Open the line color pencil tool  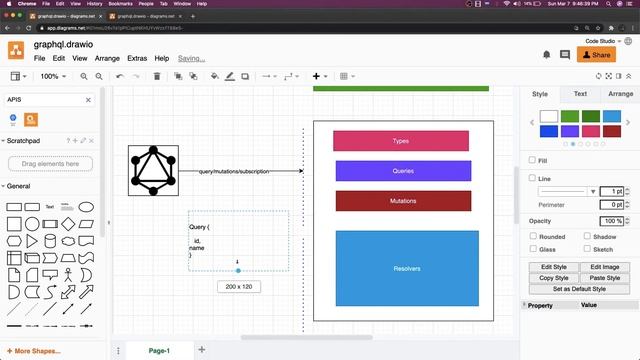[x=230, y=76]
